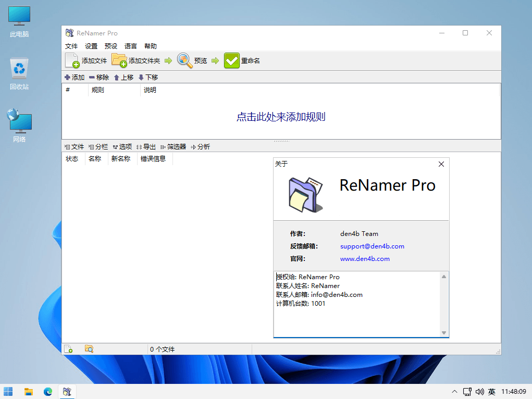Open the 设置 menu
The width and height of the screenshot is (532, 399).
[91, 46]
